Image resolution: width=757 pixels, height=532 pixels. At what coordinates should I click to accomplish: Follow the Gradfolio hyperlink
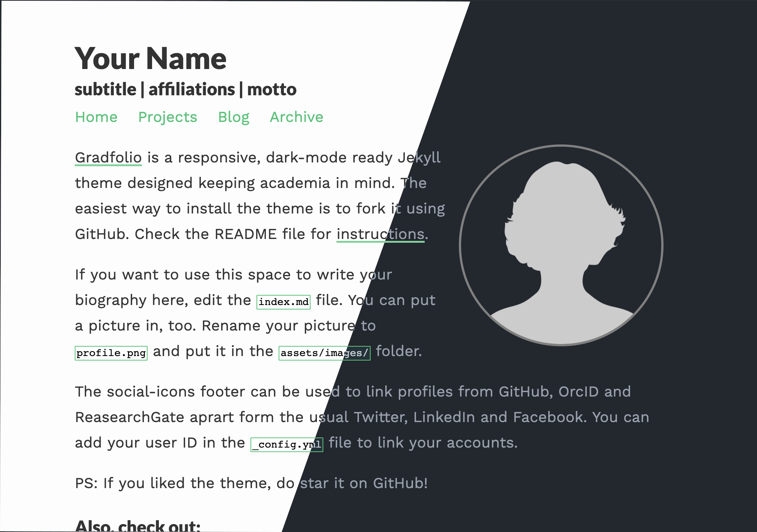[108, 158]
